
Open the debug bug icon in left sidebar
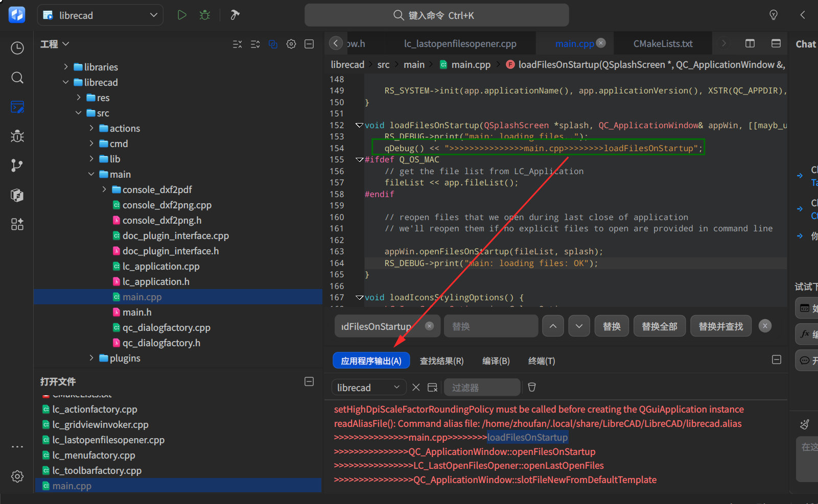coord(17,136)
